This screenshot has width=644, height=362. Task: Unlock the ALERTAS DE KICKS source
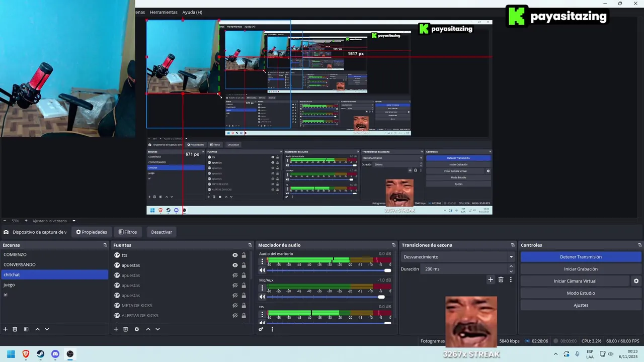(244, 316)
